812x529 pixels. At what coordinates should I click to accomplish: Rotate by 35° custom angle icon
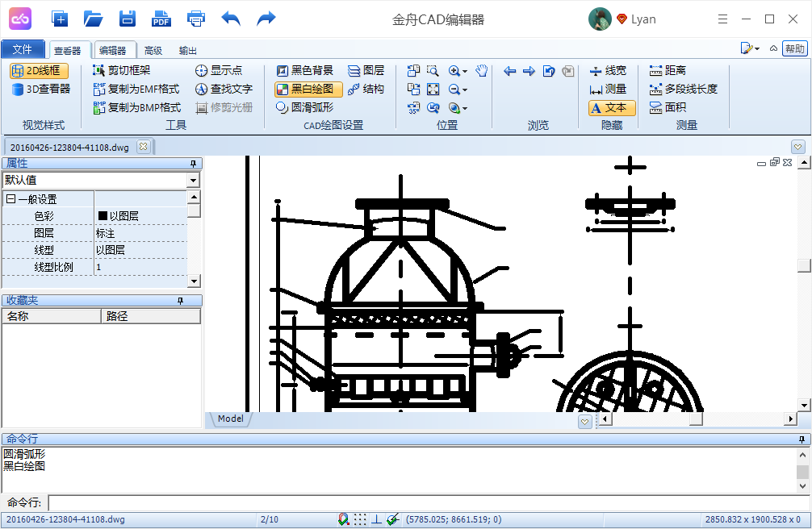413,108
